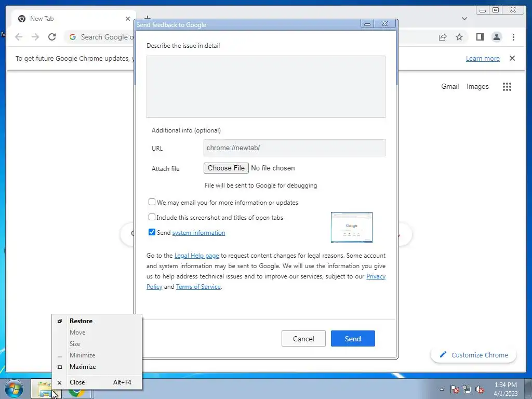
Task: Click the 'Describe the issue' text area
Action: (265, 87)
